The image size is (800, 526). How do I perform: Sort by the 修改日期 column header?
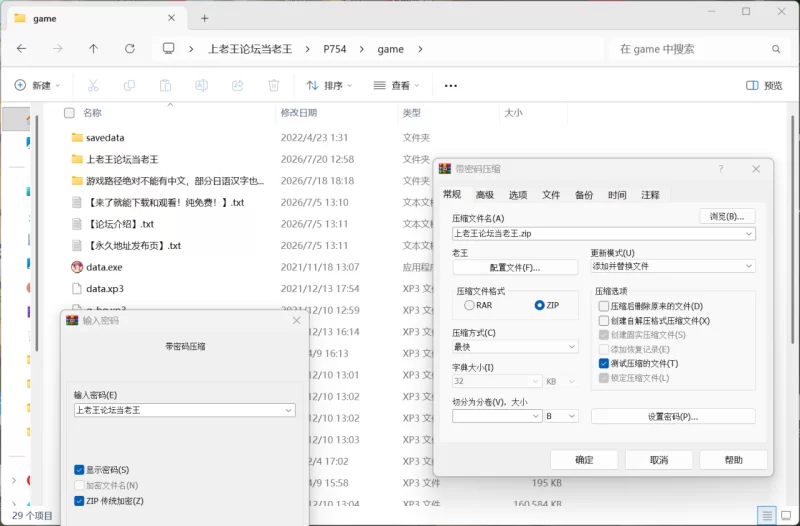(x=299, y=113)
